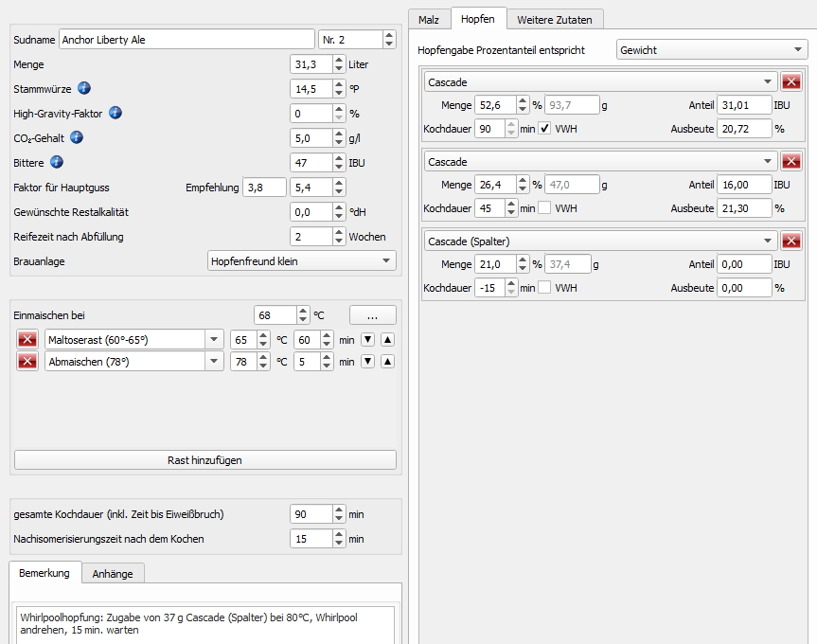
Task: Delete the Cascade (Spalter) hop addition
Action: coord(791,241)
